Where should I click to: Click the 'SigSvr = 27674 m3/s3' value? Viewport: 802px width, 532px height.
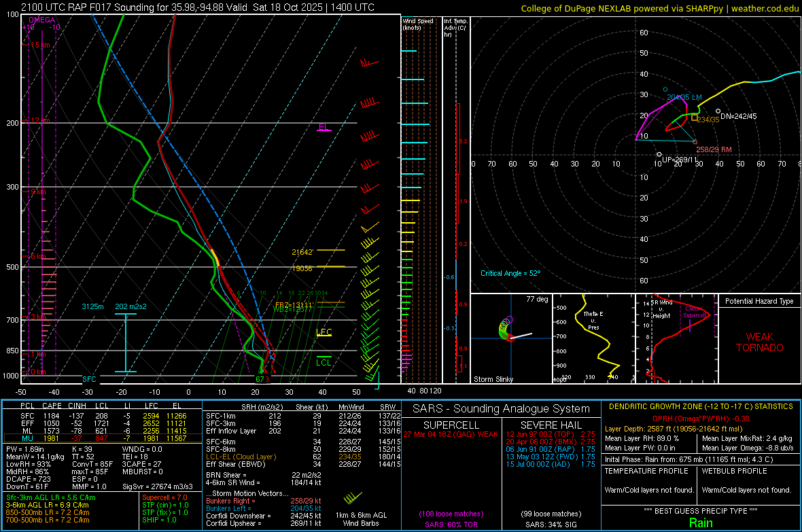tap(157, 486)
